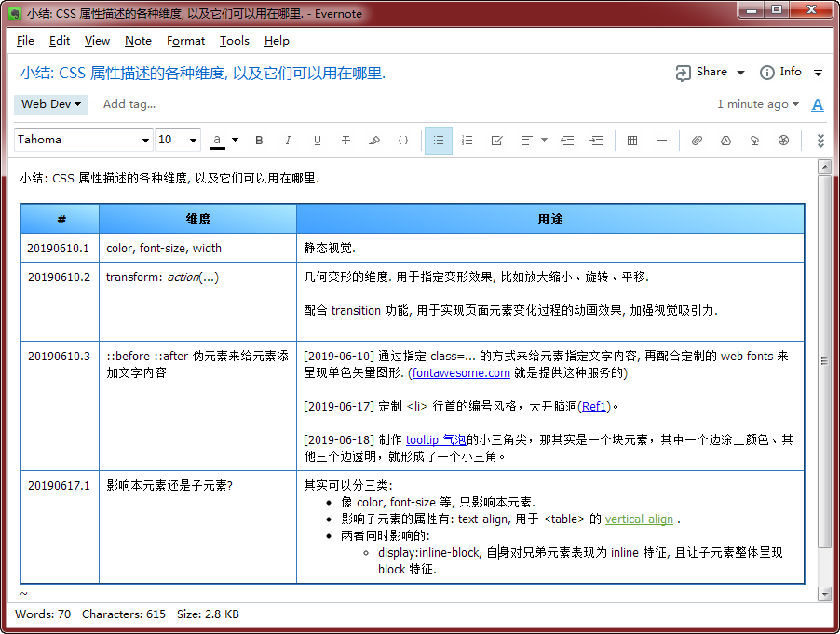840x634 pixels.
Task: Follow the fontawesome.com link
Action: (461, 372)
